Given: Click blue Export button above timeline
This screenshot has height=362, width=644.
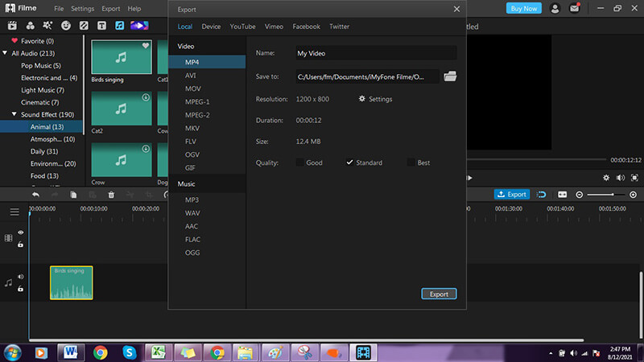Looking at the screenshot, I should coord(512,195).
